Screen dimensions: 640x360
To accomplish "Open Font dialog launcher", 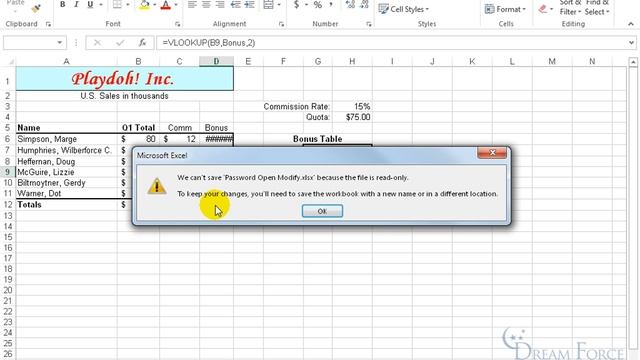I will pyautogui.click(x=178, y=24).
